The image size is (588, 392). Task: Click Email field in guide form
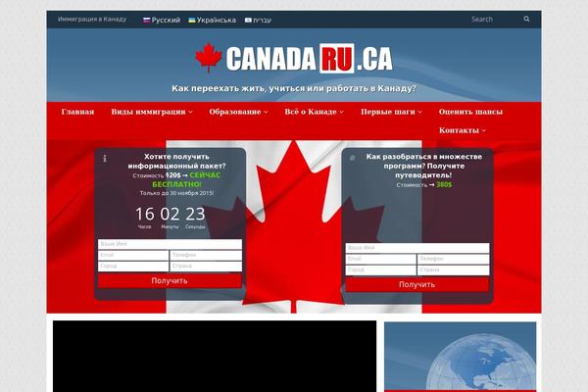click(x=380, y=259)
